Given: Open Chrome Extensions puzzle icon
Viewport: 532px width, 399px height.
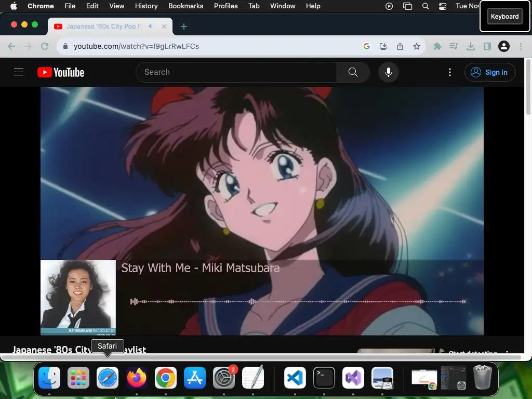Looking at the screenshot, I should tap(437, 46).
